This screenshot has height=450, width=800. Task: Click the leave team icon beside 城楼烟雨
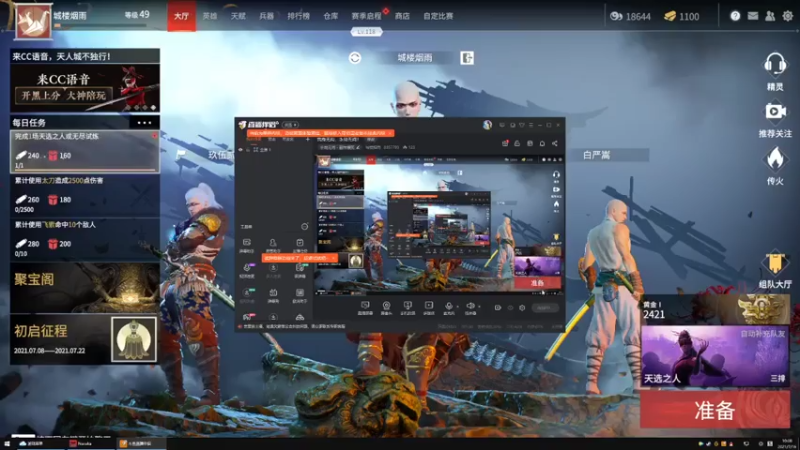[467, 58]
